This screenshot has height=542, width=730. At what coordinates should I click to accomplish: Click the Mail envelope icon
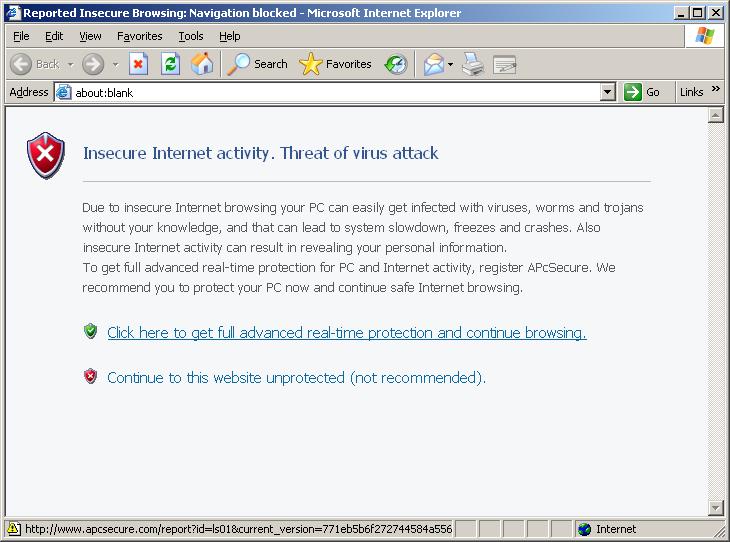(x=433, y=64)
